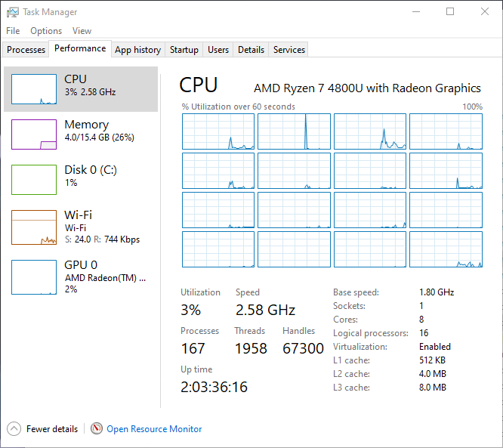The width and height of the screenshot is (503, 448).
Task: Click the Utilization 3% value
Action: (191, 310)
